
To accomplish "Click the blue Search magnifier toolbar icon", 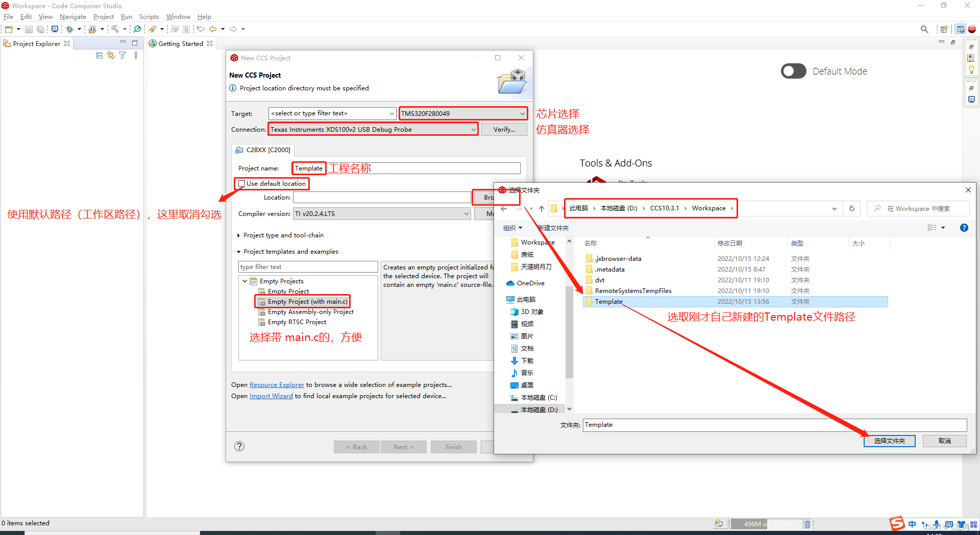I will pos(137,29).
